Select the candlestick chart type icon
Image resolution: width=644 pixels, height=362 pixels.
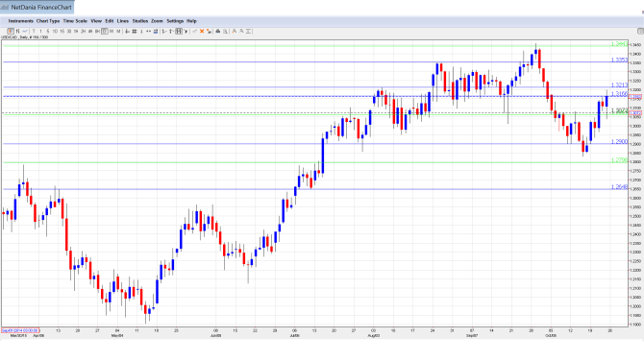click(11, 31)
